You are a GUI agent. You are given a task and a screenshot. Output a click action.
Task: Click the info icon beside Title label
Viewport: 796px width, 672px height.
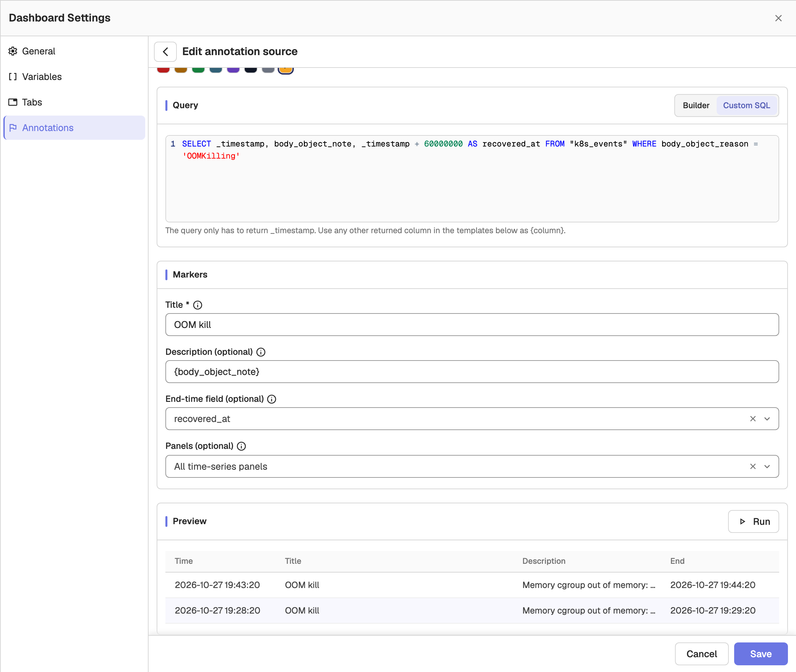[197, 305]
